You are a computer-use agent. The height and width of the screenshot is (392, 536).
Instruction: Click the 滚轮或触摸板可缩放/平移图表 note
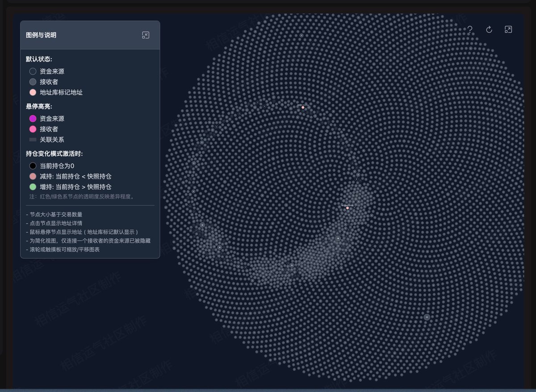coord(63,249)
